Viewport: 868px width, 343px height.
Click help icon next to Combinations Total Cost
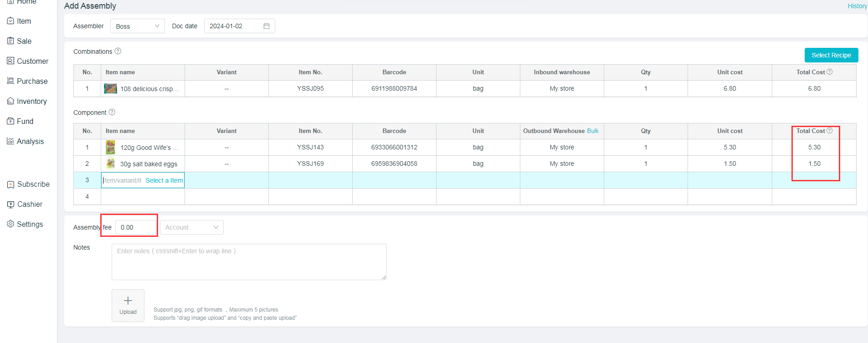click(x=830, y=72)
